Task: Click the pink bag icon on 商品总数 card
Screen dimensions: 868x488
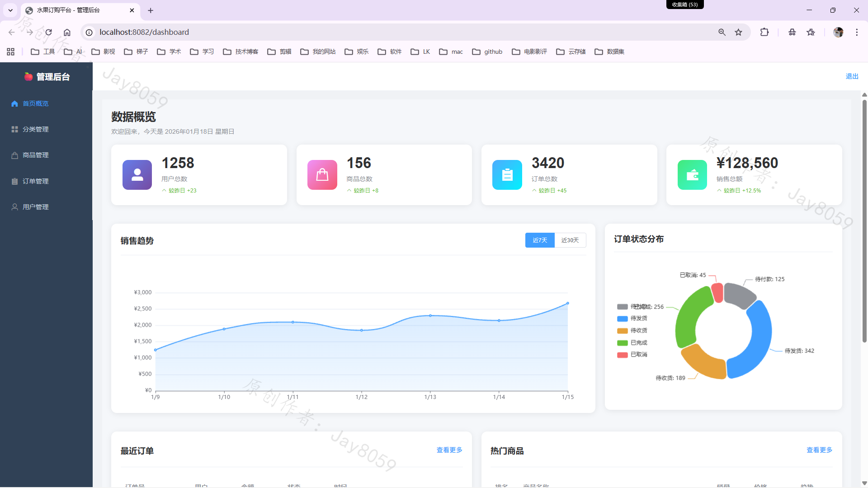Action: (322, 175)
